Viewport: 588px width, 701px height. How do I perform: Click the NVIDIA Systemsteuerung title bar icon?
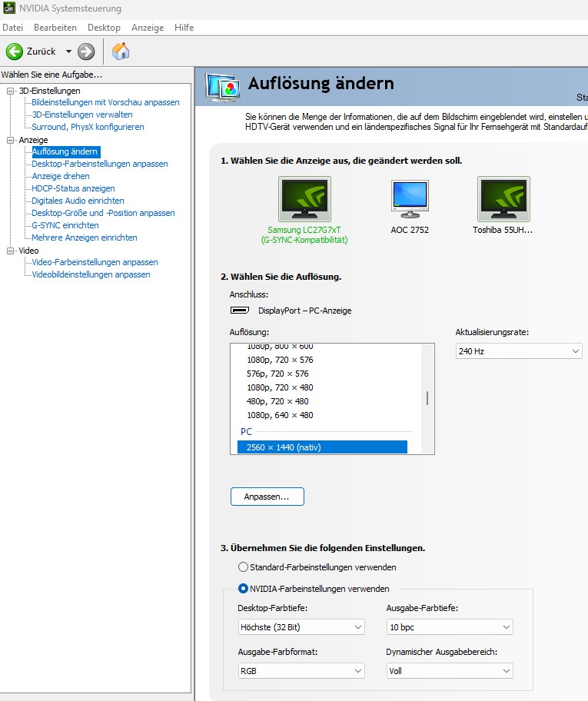tap(9, 8)
